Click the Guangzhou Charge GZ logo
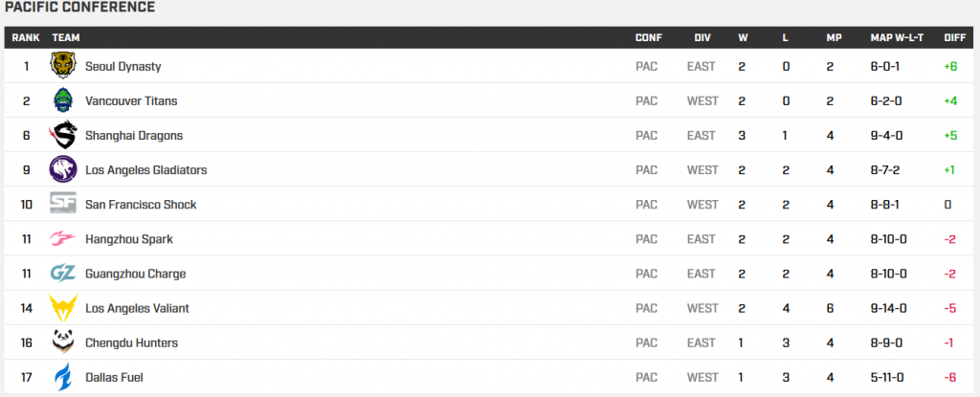Viewport: 980px width, 397px height. click(63, 274)
